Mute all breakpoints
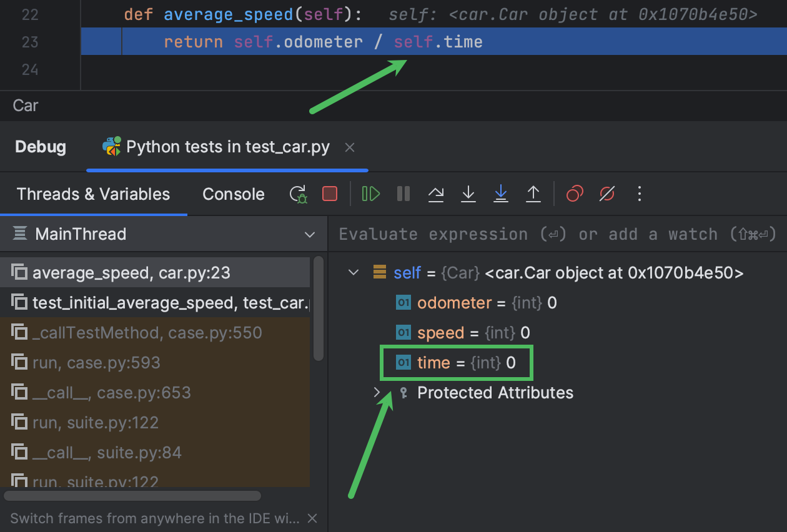This screenshot has height=532, width=787. tap(606, 194)
